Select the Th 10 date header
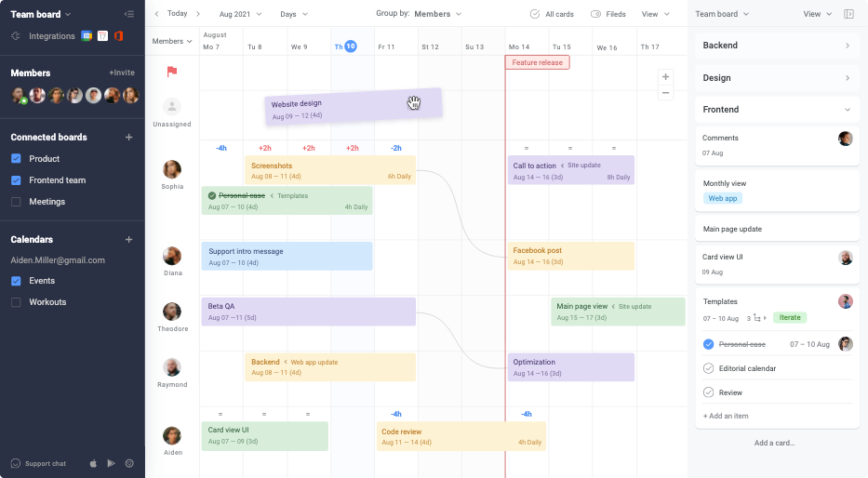This screenshot has height=478, width=868. [x=345, y=46]
